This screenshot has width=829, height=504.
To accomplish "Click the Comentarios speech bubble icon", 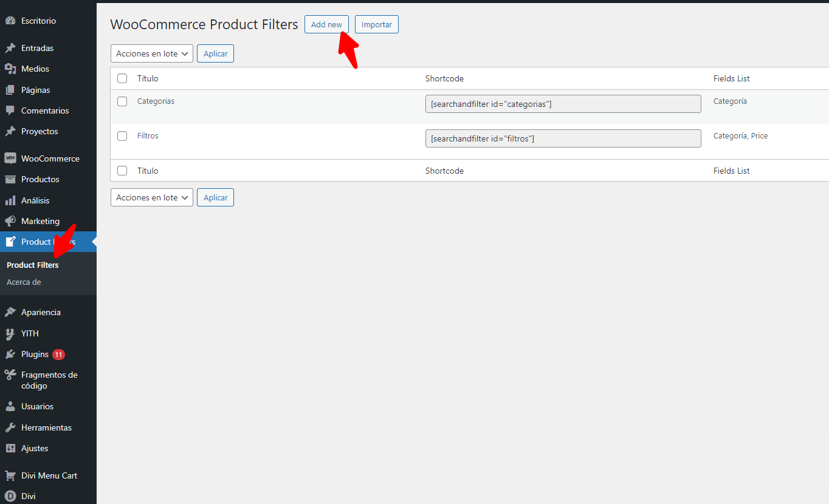I will click(x=10, y=111).
